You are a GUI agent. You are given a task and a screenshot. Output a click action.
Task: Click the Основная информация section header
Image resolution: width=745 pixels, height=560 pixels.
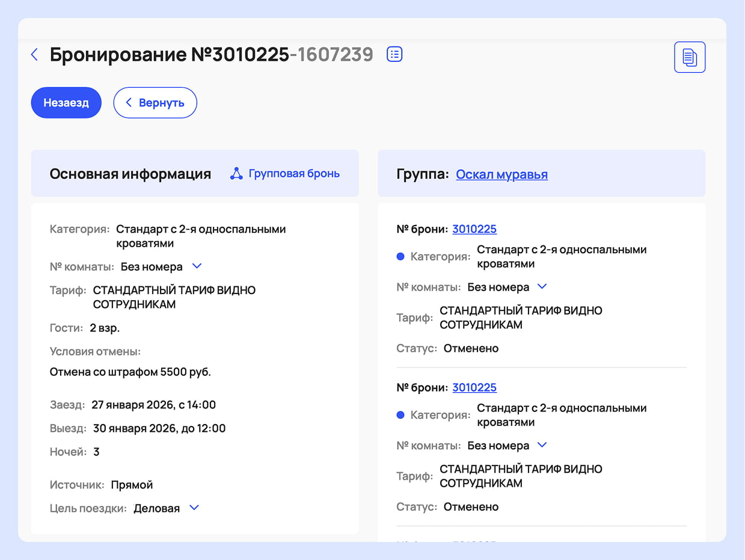[x=130, y=174]
